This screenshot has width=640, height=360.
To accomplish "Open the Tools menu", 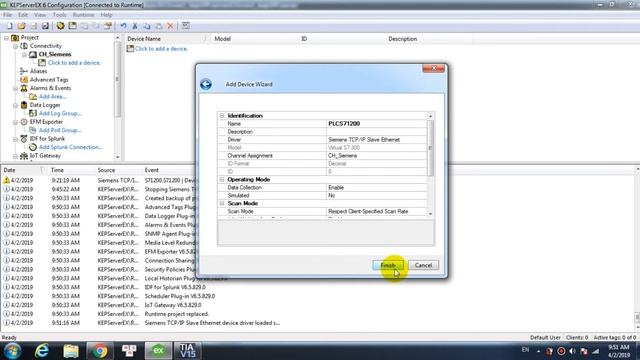I will point(60,15).
